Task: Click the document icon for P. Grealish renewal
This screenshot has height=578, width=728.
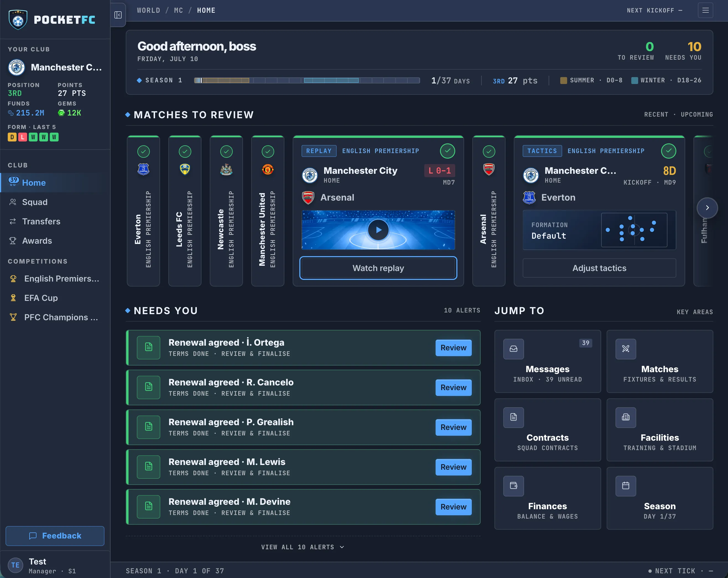Action: click(149, 427)
